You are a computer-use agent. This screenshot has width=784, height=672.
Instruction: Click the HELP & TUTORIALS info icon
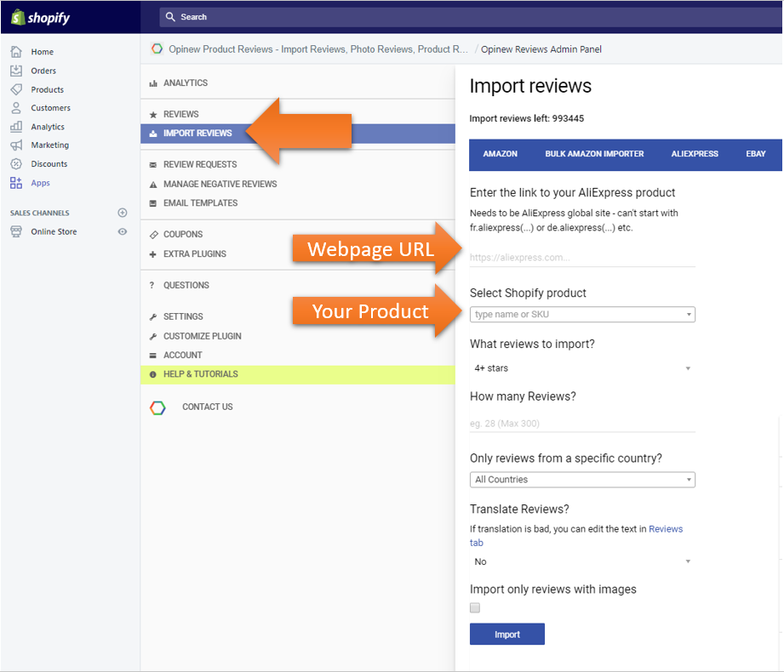coord(153,374)
